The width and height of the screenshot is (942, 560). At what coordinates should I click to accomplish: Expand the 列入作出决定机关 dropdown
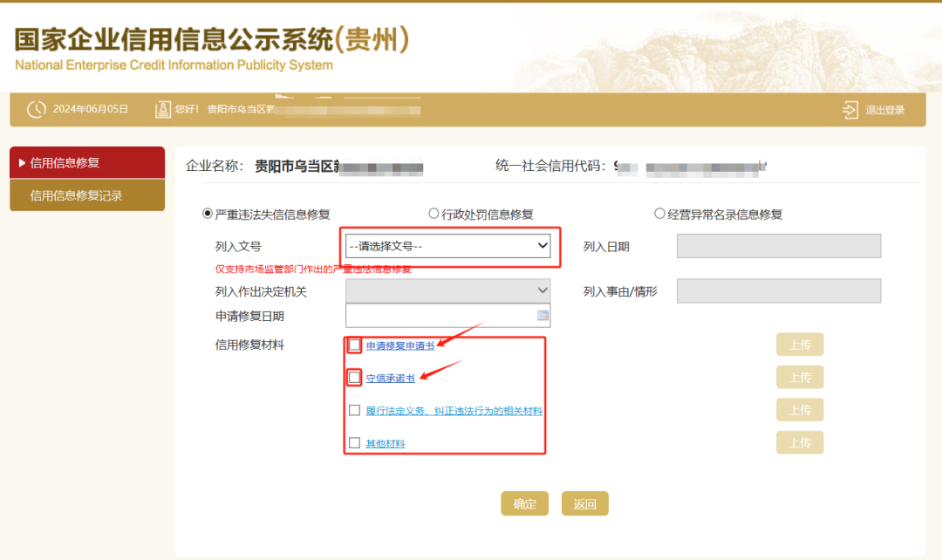(x=448, y=290)
